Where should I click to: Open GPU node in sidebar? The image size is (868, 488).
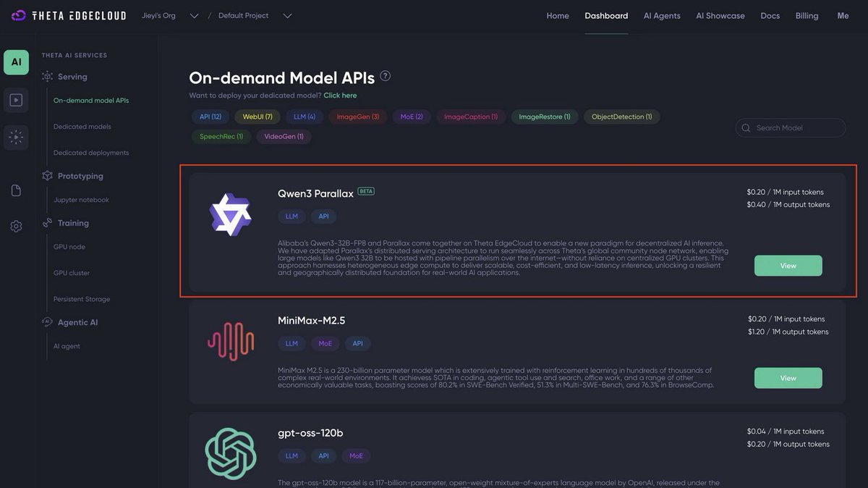tap(69, 247)
